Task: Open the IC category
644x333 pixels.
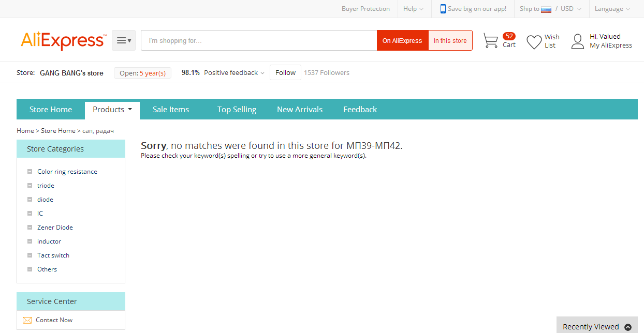Action: click(40, 214)
